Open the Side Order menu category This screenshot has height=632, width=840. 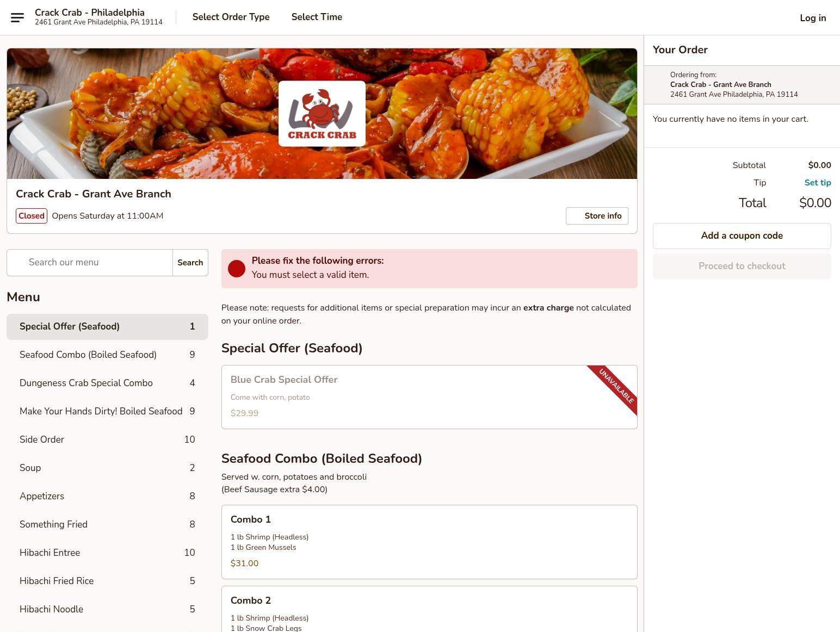[107, 440]
